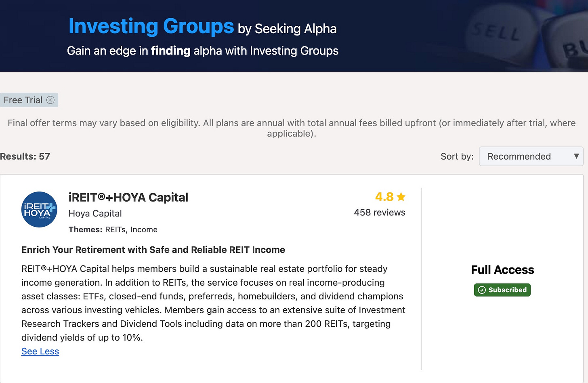Collapse the description with See Less

click(40, 351)
